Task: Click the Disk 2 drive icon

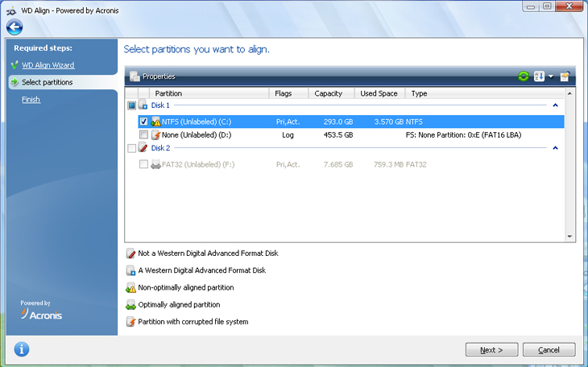Action: point(143,148)
